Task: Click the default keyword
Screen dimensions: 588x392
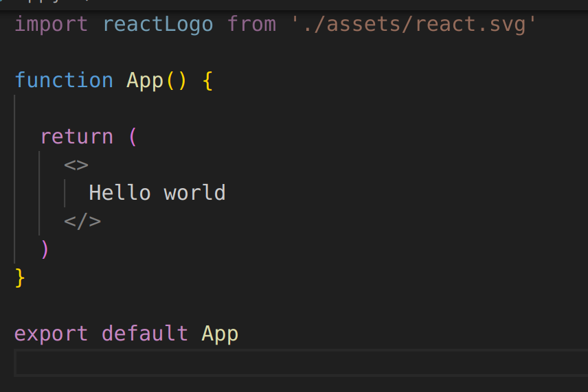Action: (x=144, y=334)
